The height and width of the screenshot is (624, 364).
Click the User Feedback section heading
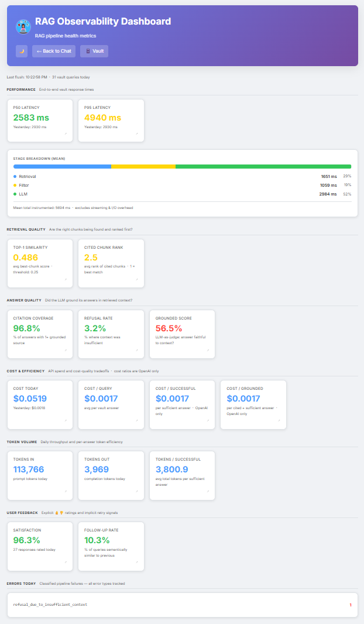[x=22, y=513]
